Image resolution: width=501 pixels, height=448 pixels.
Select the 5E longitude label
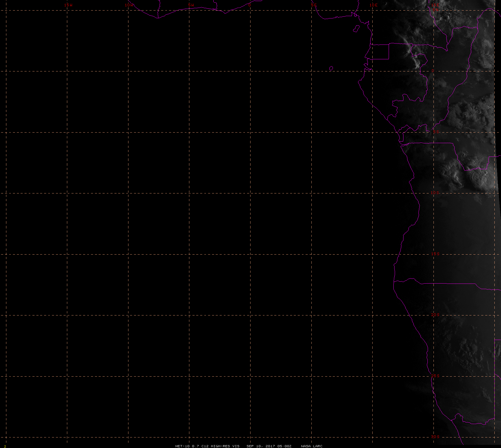pos(314,5)
